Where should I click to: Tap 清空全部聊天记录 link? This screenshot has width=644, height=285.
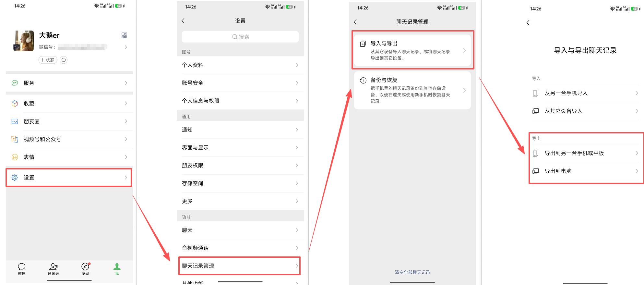(412, 272)
